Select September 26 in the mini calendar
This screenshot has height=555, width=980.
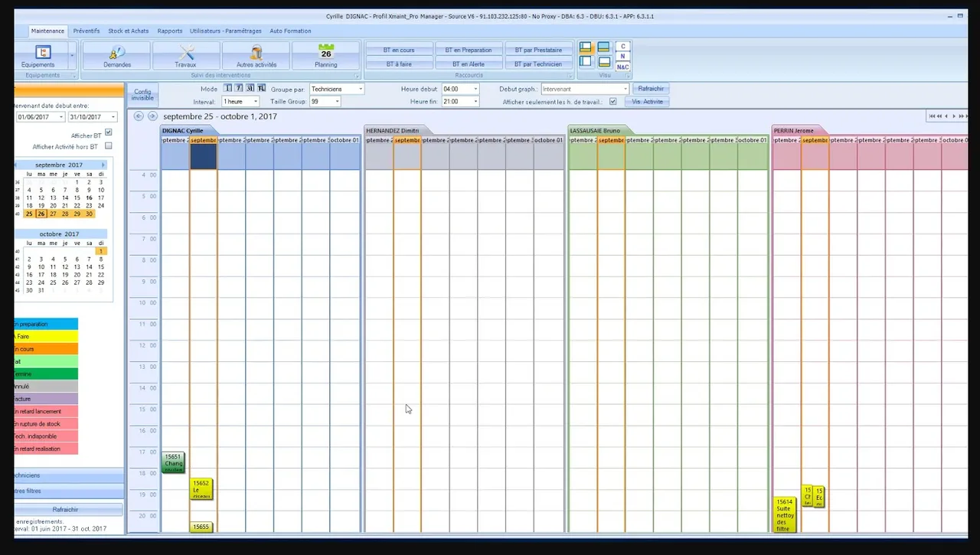pos(41,214)
